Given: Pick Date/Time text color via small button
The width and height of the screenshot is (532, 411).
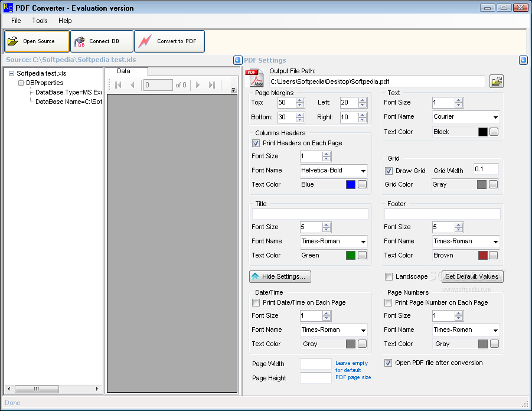Looking at the screenshot, I should [x=363, y=344].
